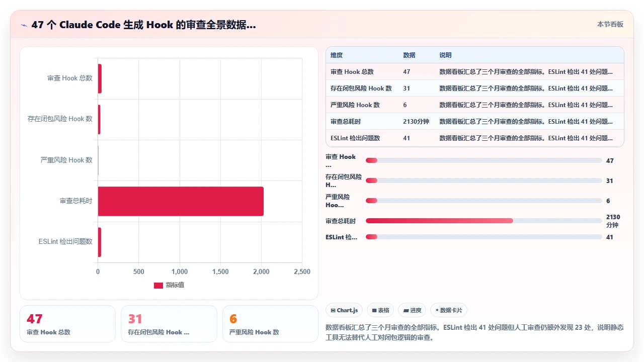The width and height of the screenshot is (644, 362).
Task: Click the description in the 严重风险 table row
Action: [x=526, y=105]
